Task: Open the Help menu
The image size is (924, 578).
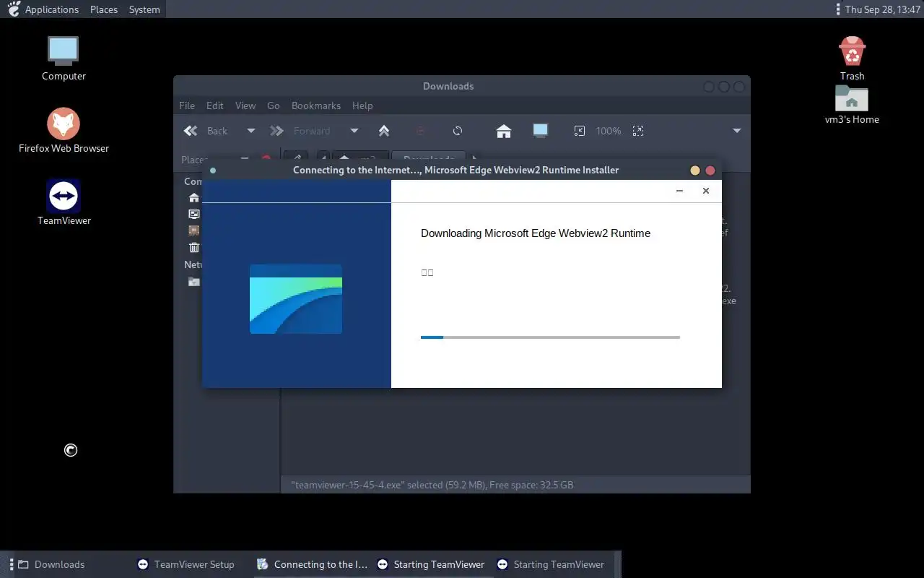Action: click(362, 105)
